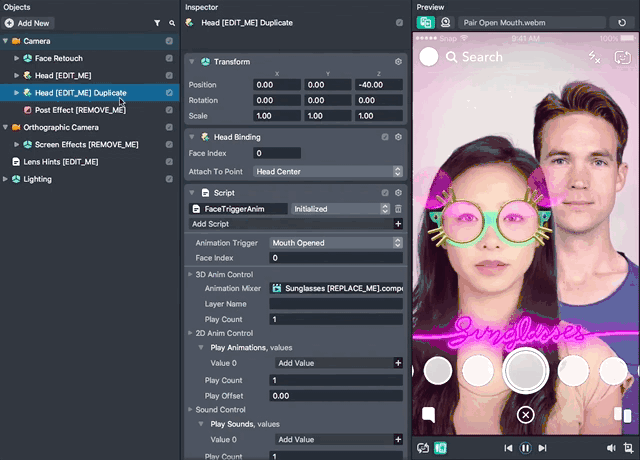The width and height of the screenshot is (640, 460).
Task: Click the webcam preview source icon
Action: 445,22
